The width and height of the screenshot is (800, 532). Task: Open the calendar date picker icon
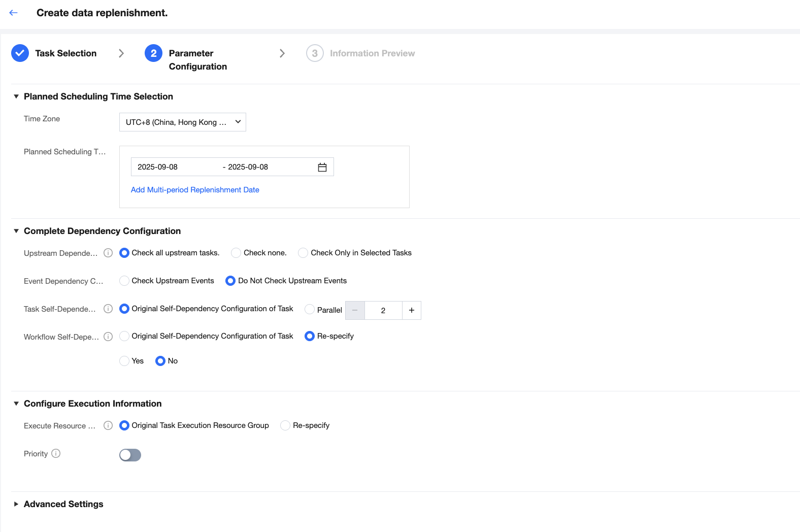tap(322, 167)
